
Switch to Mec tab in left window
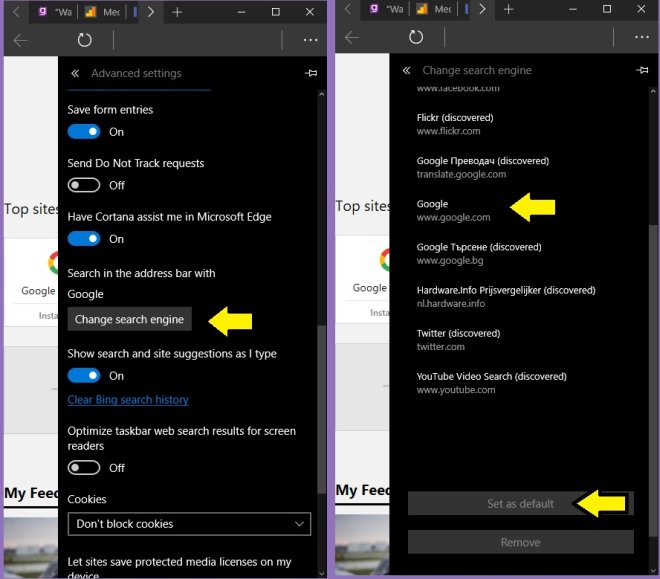click(103, 12)
